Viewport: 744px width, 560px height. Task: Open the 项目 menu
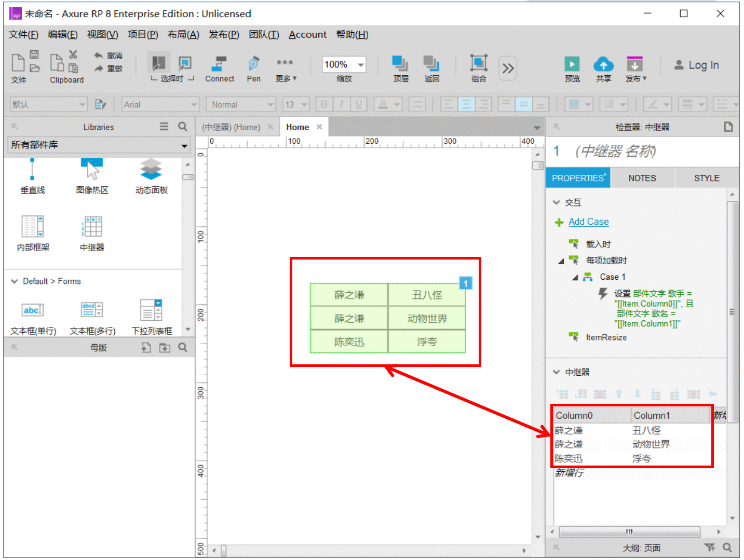pos(143,34)
